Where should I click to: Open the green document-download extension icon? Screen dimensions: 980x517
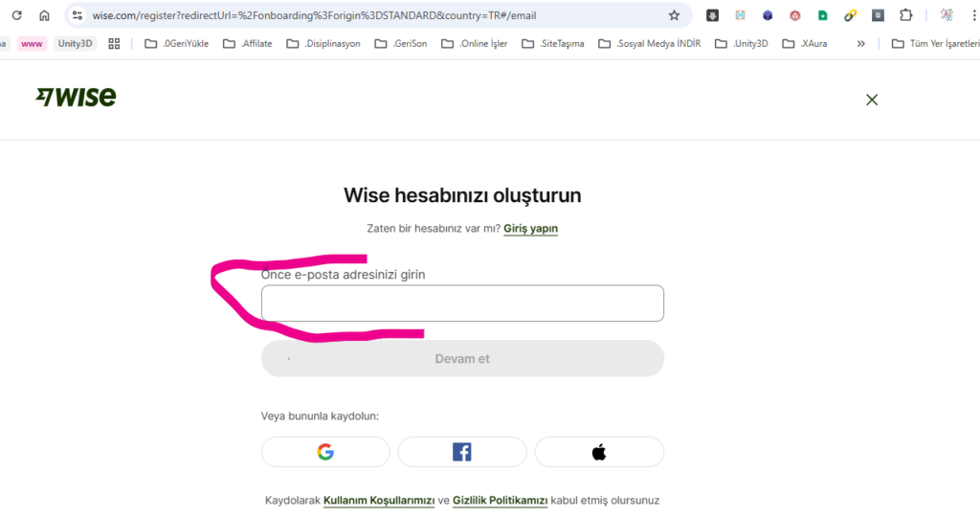point(822,15)
